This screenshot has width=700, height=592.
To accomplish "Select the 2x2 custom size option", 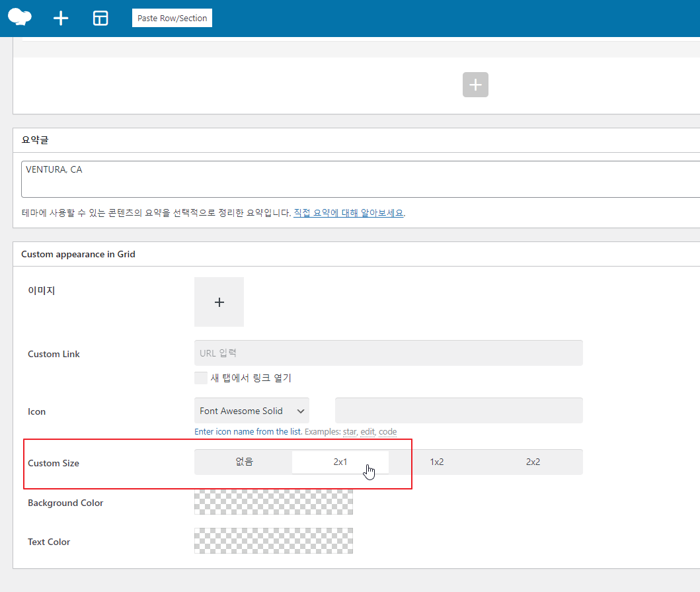I will click(533, 462).
